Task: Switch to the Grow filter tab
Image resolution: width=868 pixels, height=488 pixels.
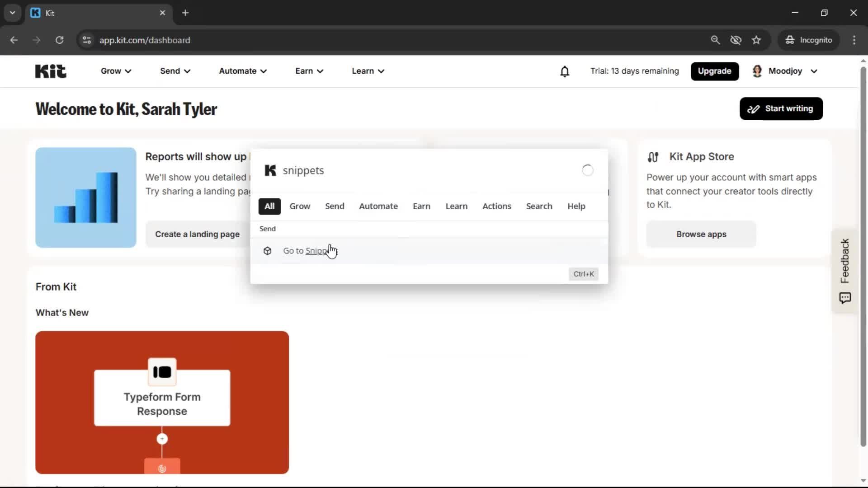Action: point(299,206)
